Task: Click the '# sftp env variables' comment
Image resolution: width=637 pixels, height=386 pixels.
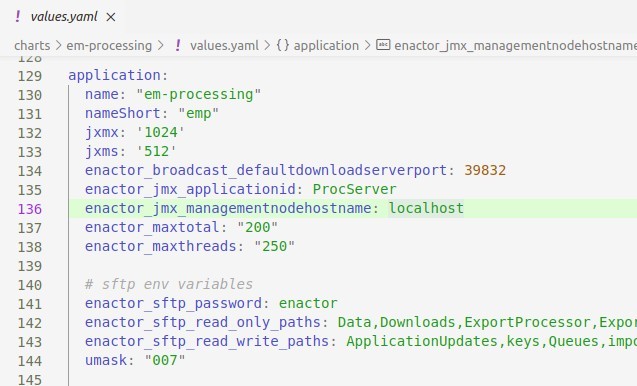Action: 169,284
